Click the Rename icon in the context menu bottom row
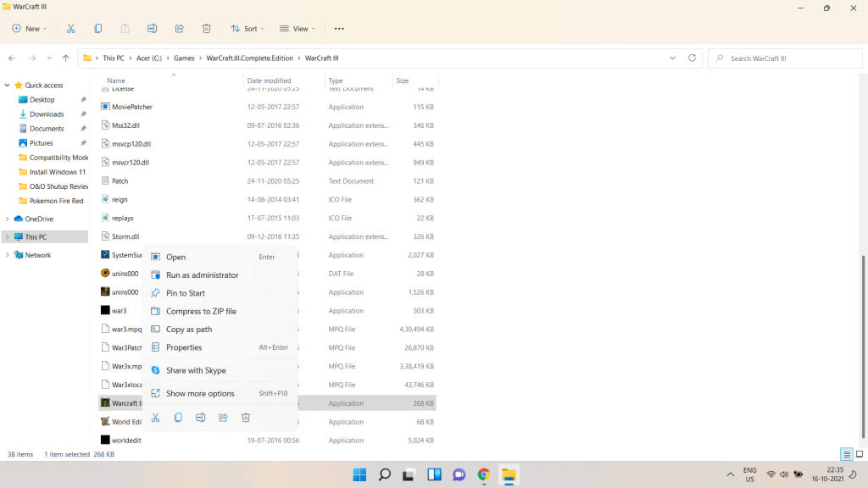Screen dimensions: 868x488 click(200, 418)
